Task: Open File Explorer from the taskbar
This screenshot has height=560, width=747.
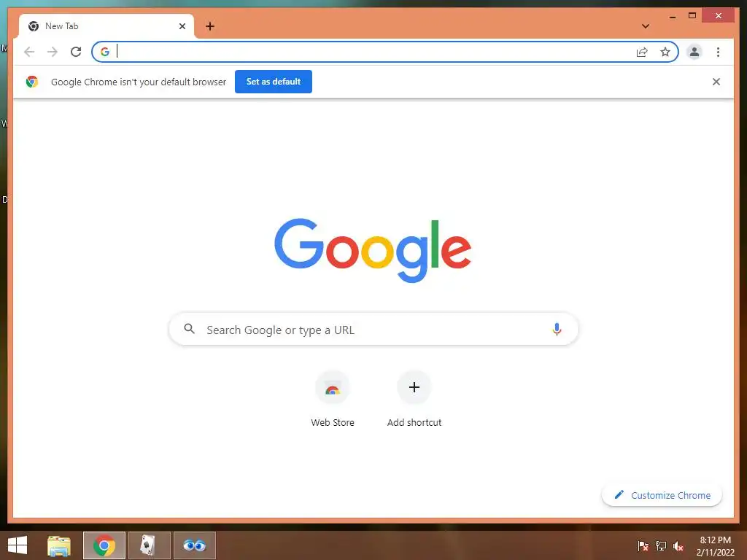Action: point(59,545)
